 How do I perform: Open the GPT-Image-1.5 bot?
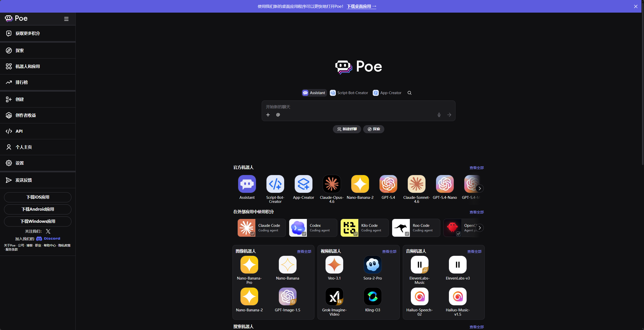pos(288,296)
